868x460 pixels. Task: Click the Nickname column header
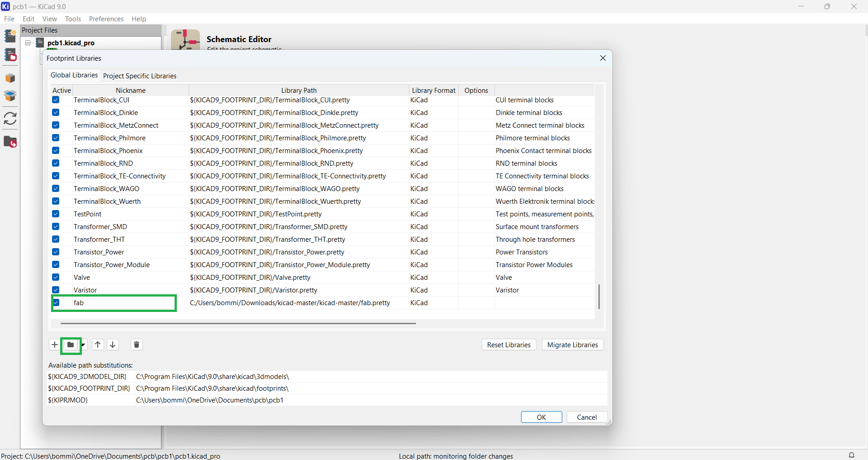point(131,90)
